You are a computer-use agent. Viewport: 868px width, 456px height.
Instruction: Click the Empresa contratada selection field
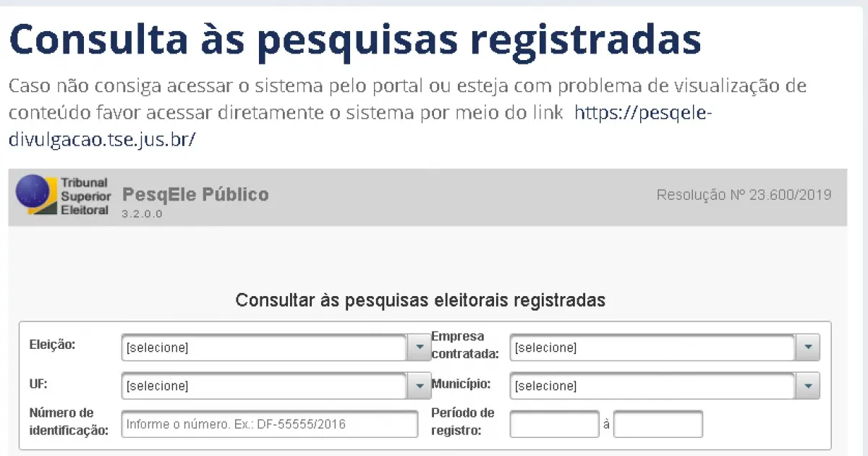[652, 347]
